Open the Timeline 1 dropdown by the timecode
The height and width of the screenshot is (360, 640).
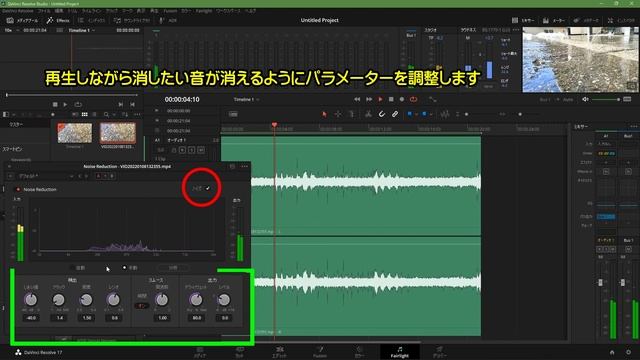[247, 99]
